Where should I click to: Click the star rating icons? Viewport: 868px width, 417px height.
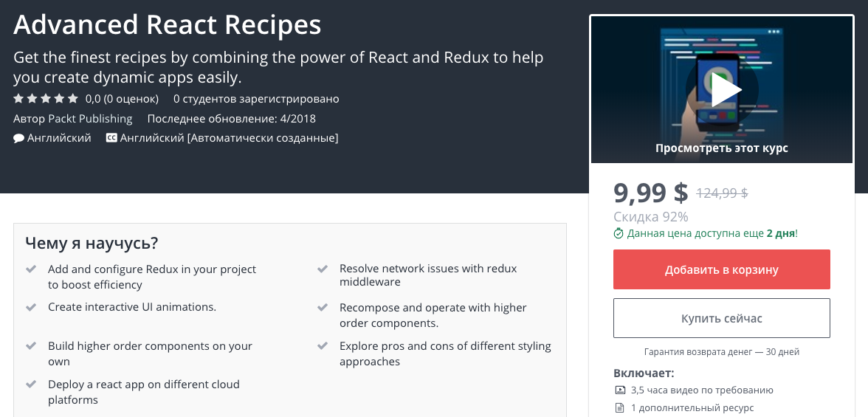click(46, 99)
